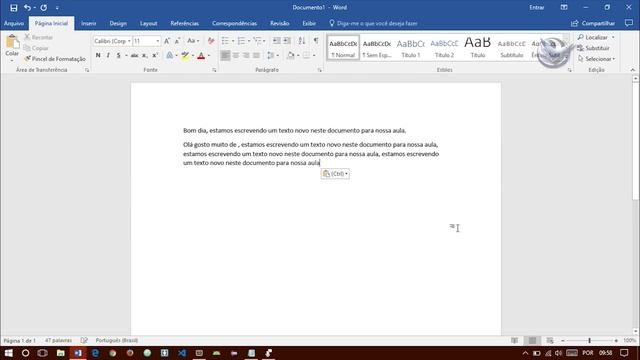The width and height of the screenshot is (640, 360).
Task: Center the text
Action: tap(236, 56)
